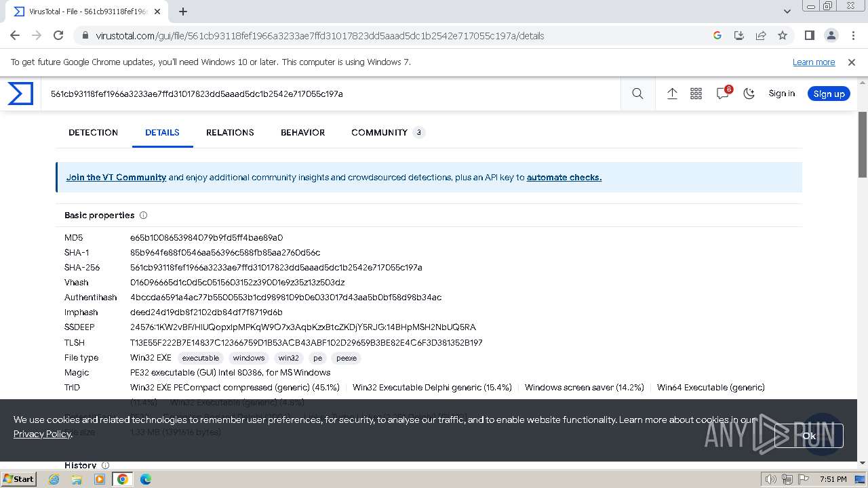Open the apps grid icon

click(696, 94)
